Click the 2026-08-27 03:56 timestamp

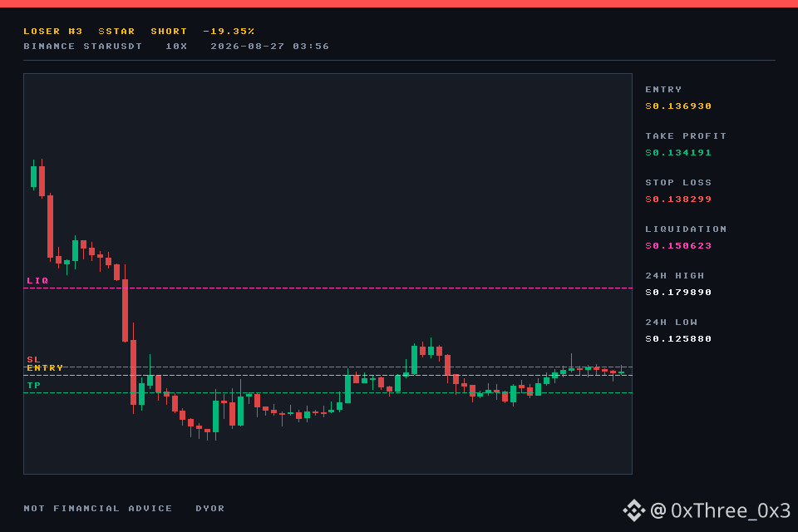click(x=269, y=47)
